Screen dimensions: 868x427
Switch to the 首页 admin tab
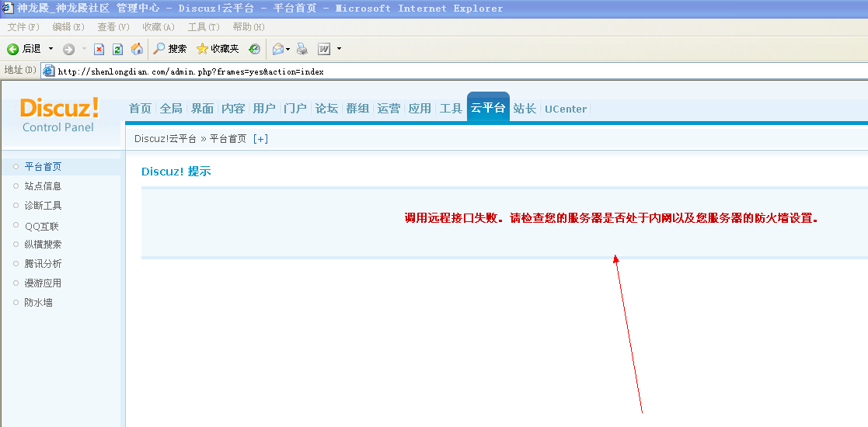(x=140, y=109)
